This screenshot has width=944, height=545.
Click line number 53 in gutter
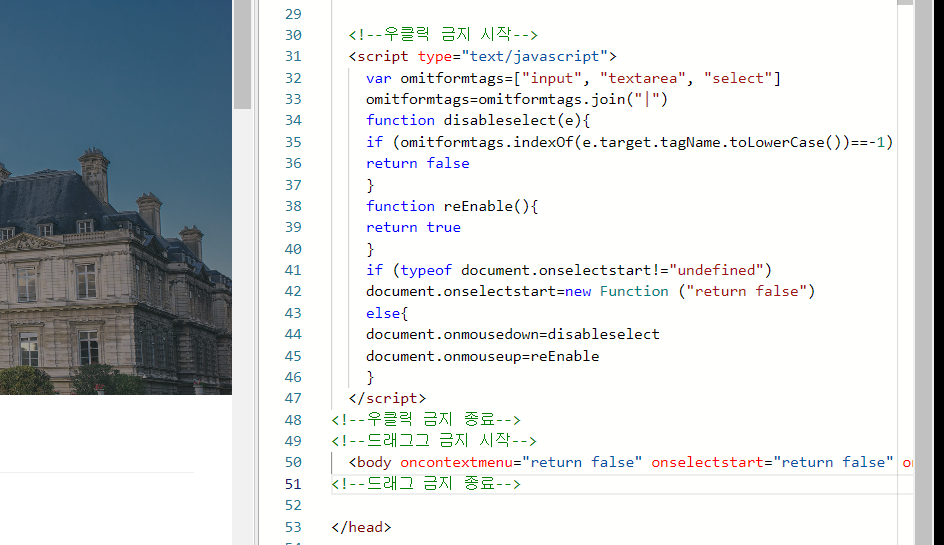coord(293,527)
